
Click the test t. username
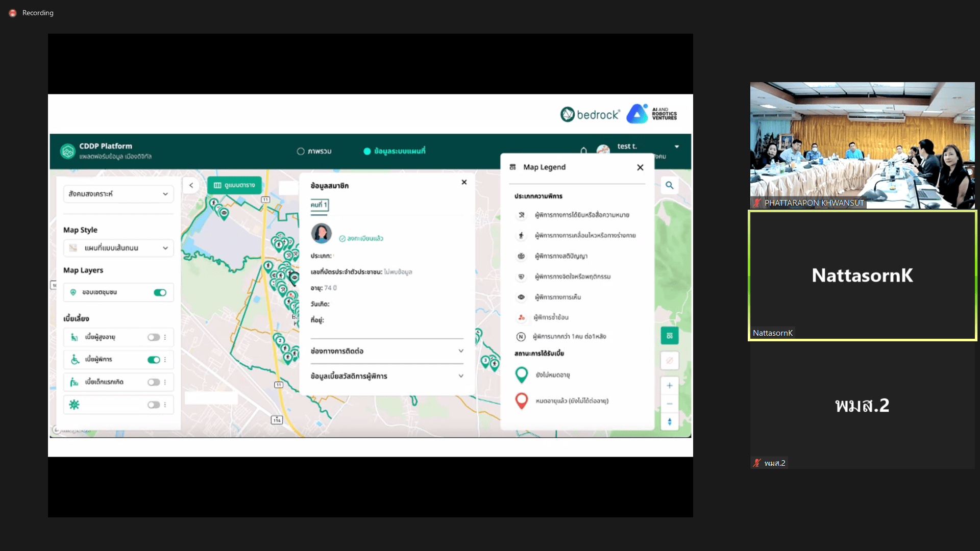pyautogui.click(x=627, y=146)
